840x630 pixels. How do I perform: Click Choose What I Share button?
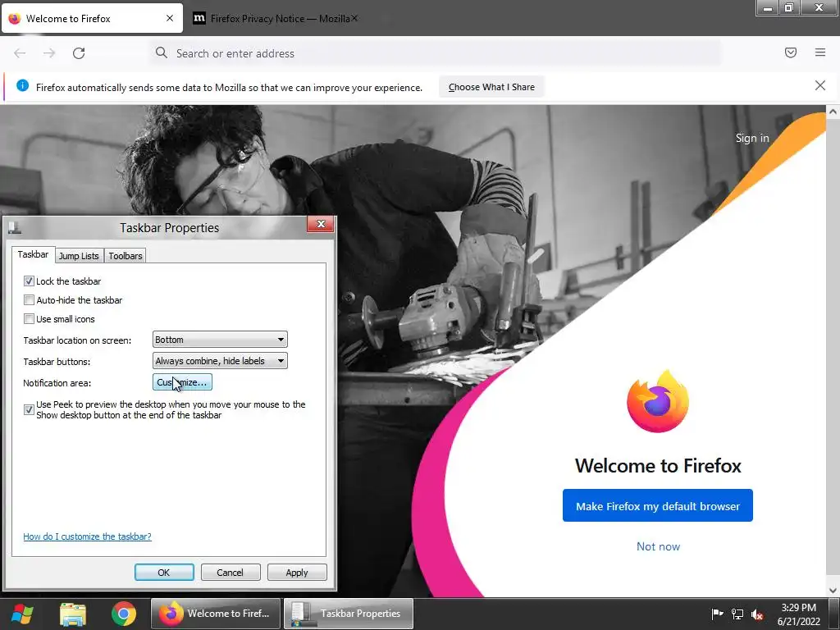(491, 87)
